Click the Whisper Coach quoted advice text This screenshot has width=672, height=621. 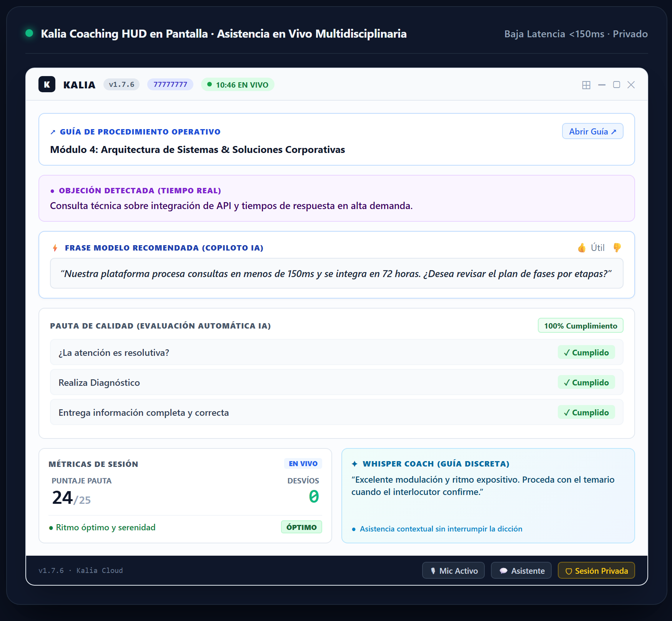(483, 486)
